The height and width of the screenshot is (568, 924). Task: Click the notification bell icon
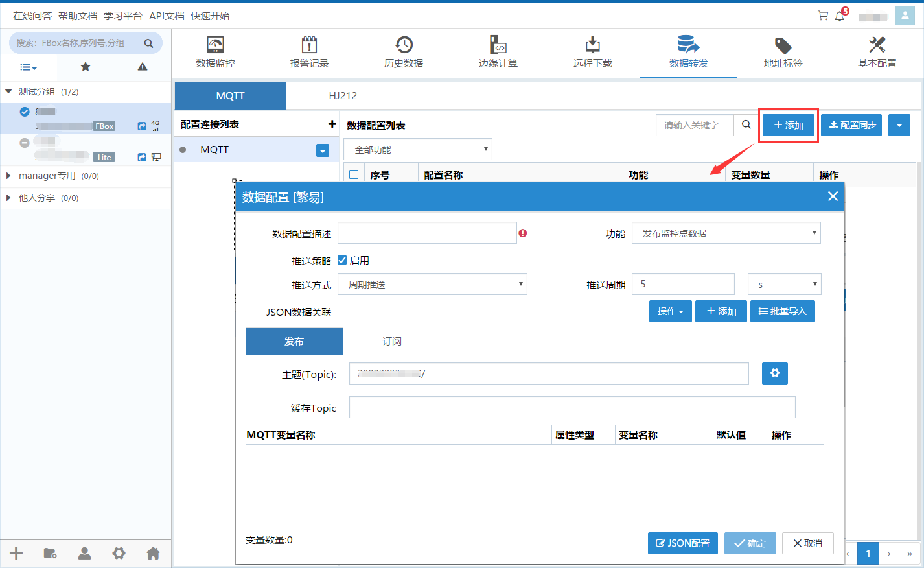(x=840, y=16)
